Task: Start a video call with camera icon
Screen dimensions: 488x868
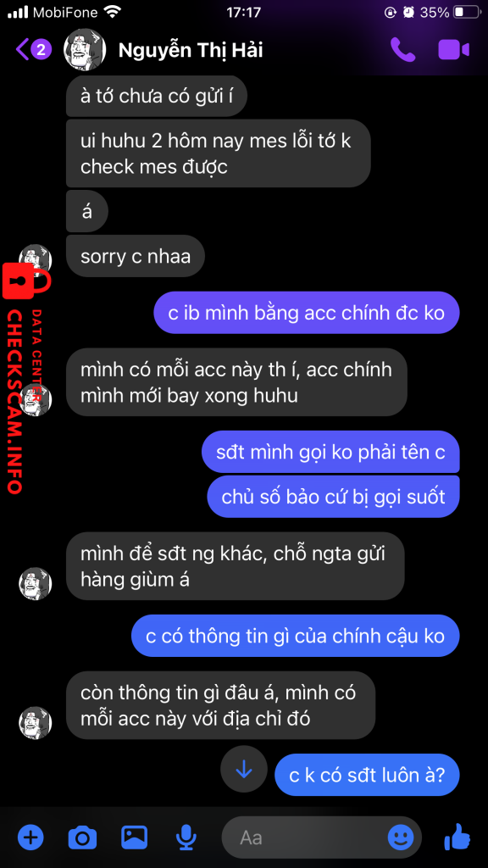Action: click(x=454, y=50)
